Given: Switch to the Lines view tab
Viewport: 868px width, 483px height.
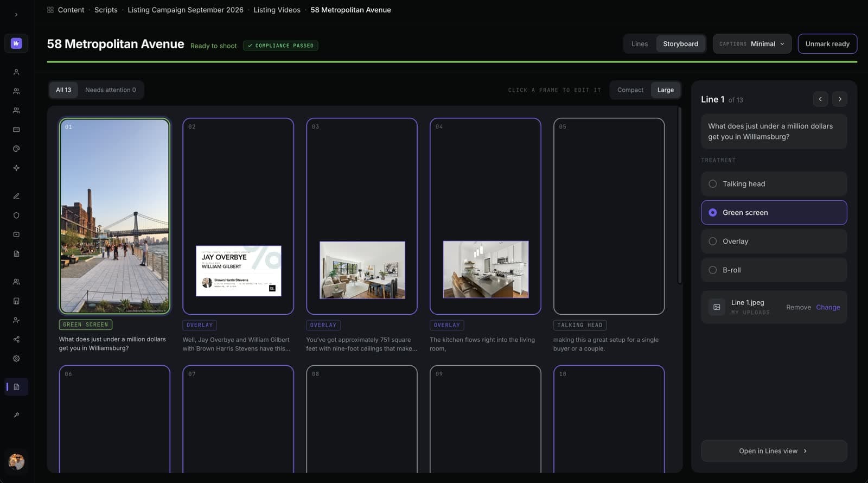Looking at the screenshot, I should (x=640, y=44).
